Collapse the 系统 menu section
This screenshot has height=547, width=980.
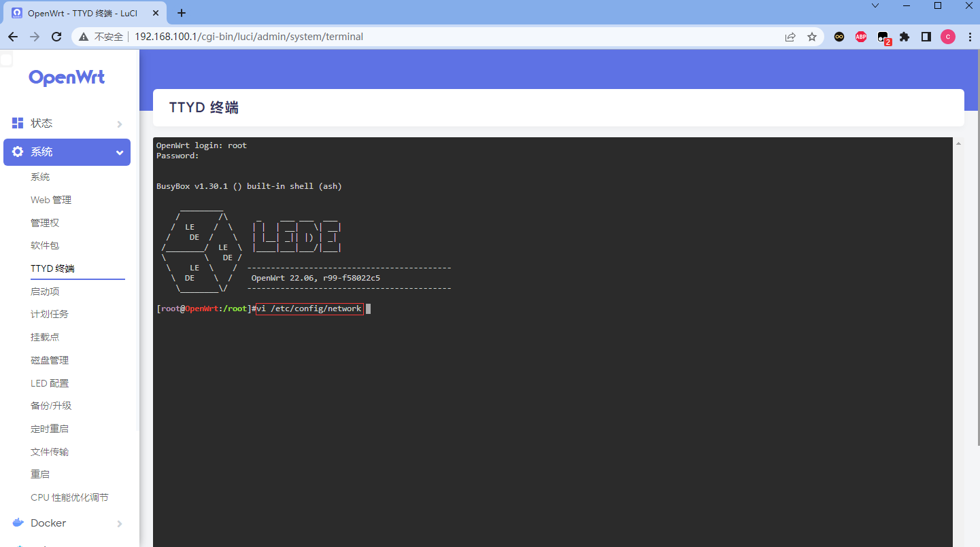click(x=67, y=152)
